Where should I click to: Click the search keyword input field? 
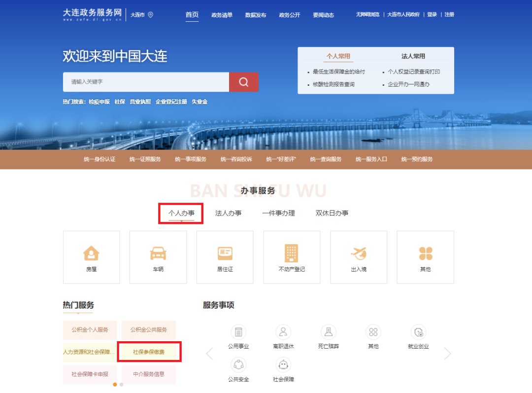click(x=146, y=82)
